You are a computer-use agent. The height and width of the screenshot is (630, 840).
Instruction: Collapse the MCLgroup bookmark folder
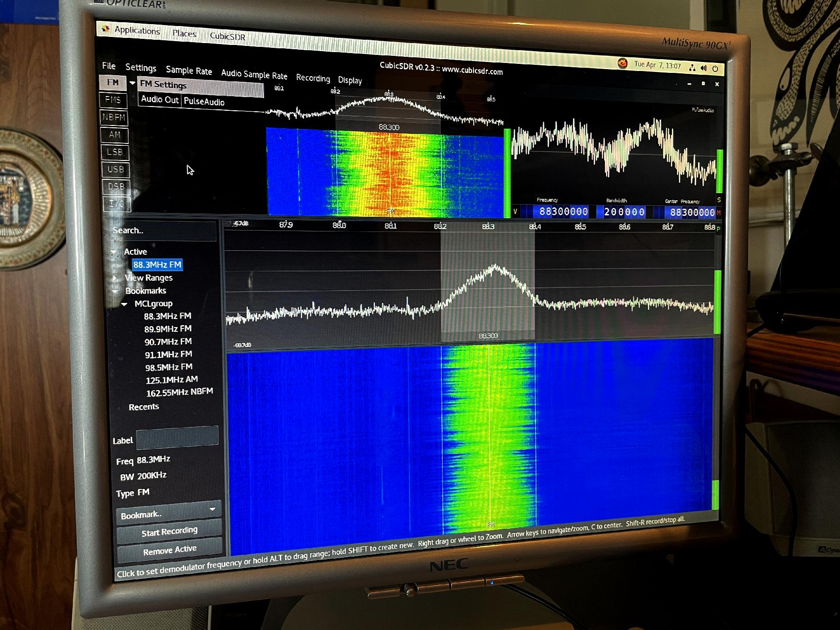[x=125, y=304]
